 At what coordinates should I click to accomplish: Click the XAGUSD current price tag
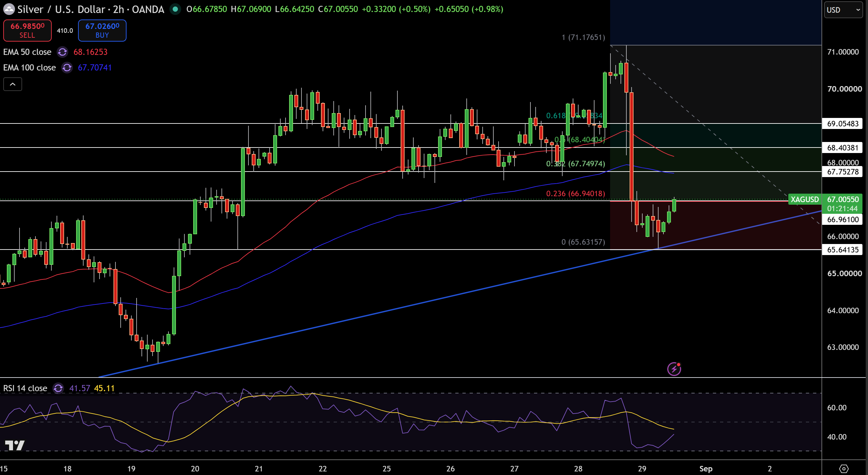[805, 199]
